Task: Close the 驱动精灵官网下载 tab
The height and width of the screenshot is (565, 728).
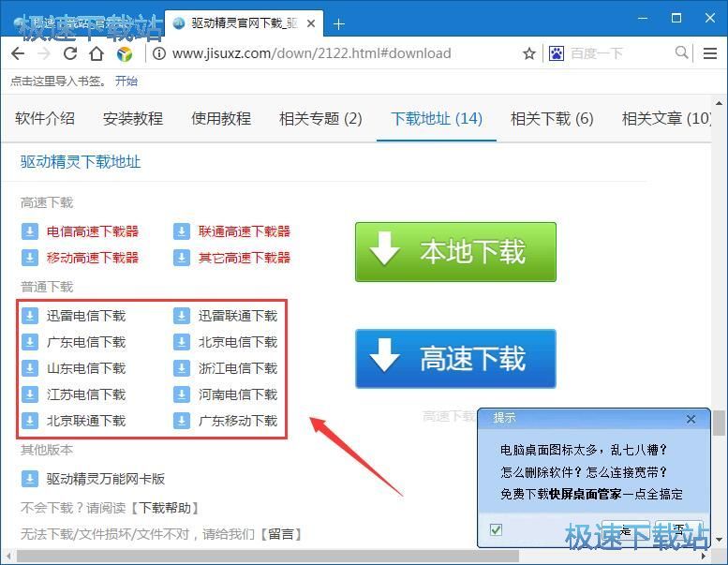Action: 311,23
